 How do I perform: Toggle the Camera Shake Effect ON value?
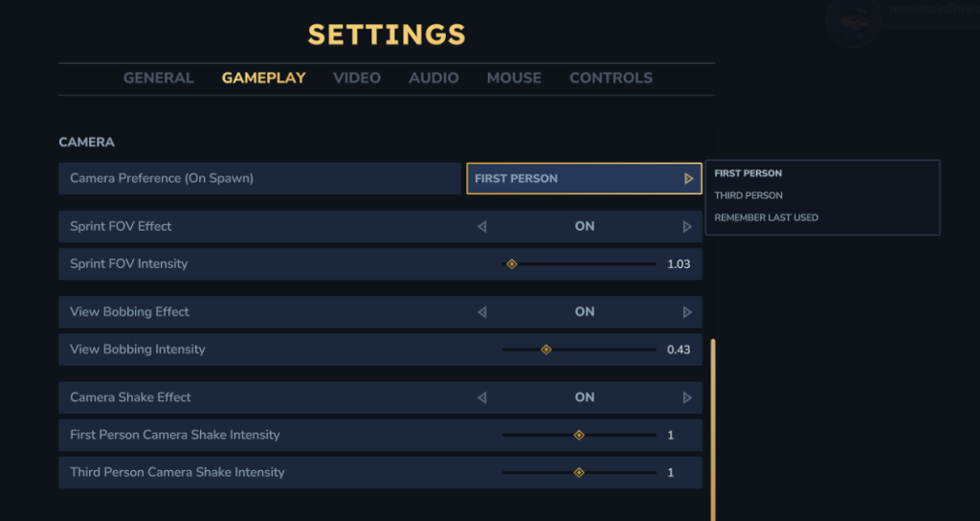tap(585, 397)
